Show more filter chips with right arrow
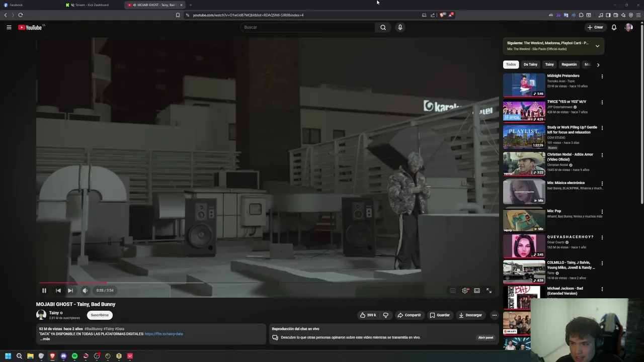The image size is (644, 362). (598, 64)
